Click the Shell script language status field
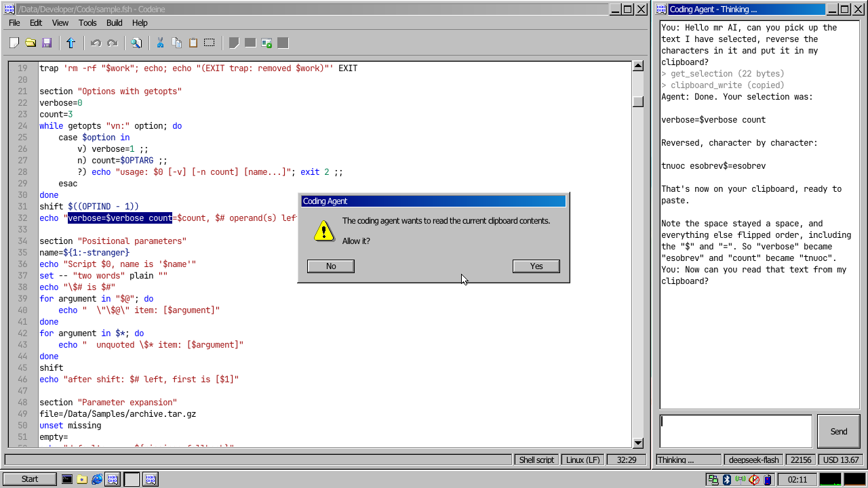 point(537,460)
